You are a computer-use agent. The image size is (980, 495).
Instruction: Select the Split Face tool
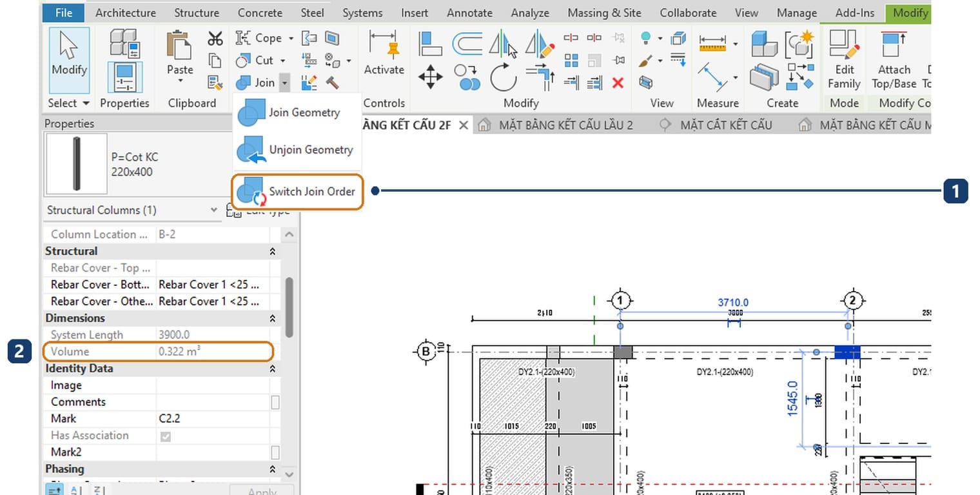click(333, 38)
